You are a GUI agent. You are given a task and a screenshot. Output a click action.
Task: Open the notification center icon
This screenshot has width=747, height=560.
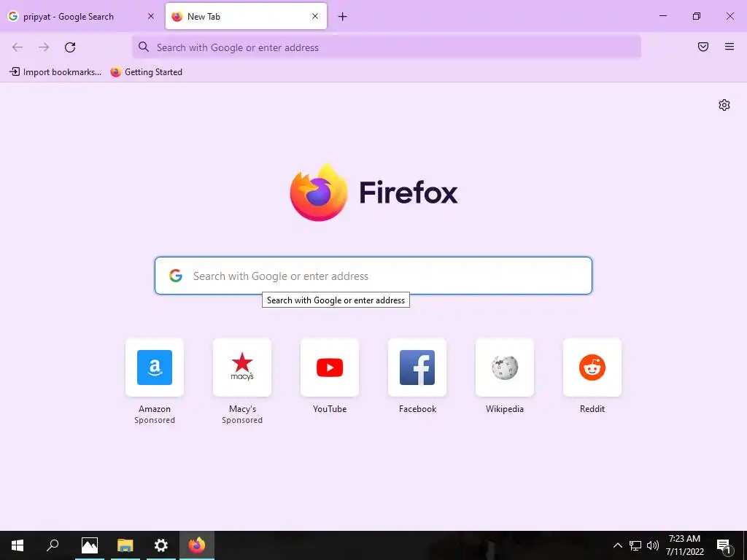point(724,546)
